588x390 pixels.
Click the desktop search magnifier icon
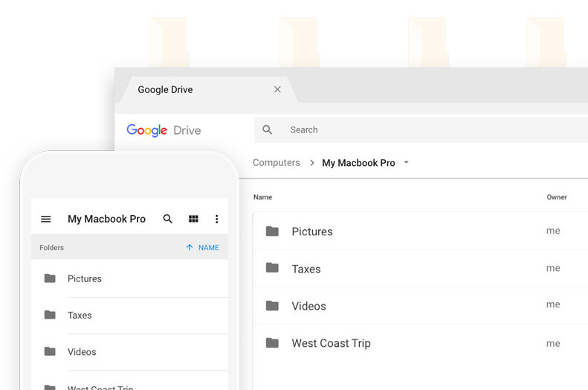coord(268,130)
